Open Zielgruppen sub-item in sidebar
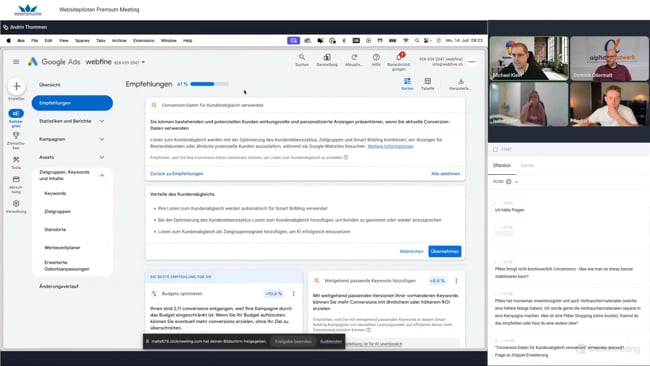The image size is (650, 366). tap(57, 211)
